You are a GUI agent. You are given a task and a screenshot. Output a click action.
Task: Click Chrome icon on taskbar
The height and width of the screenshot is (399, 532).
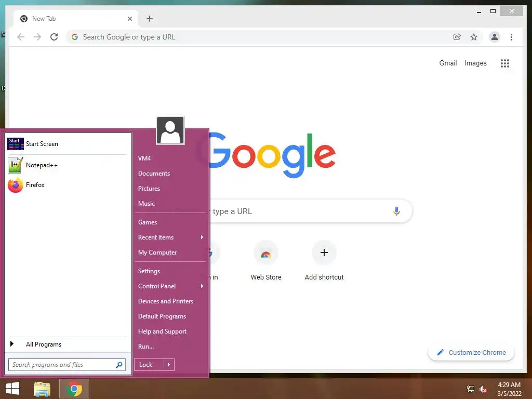[x=74, y=389]
